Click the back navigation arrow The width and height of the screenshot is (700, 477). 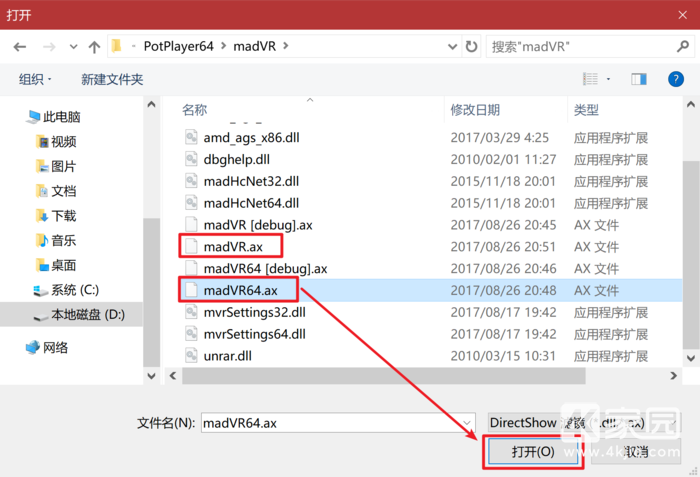click(20, 47)
